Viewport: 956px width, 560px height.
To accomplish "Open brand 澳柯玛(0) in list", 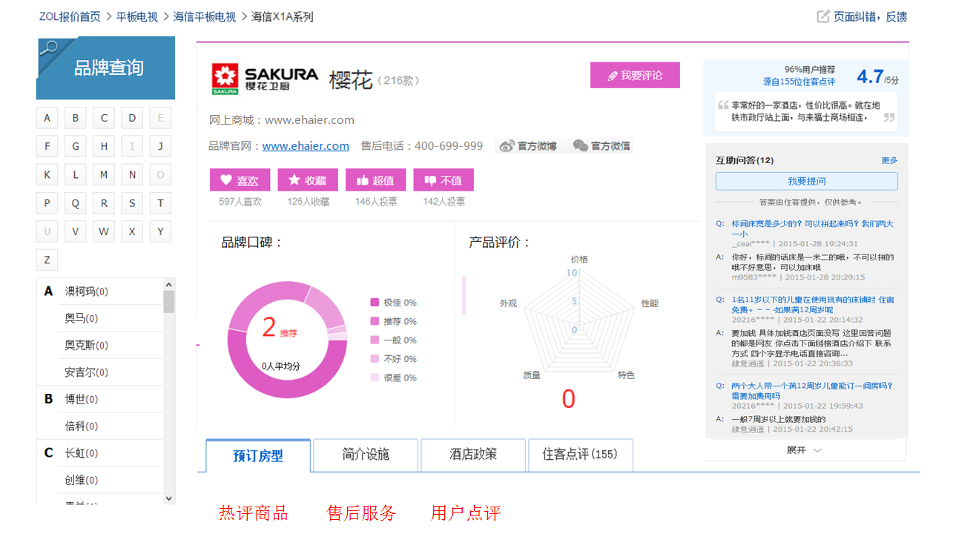I will (x=87, y=291).
